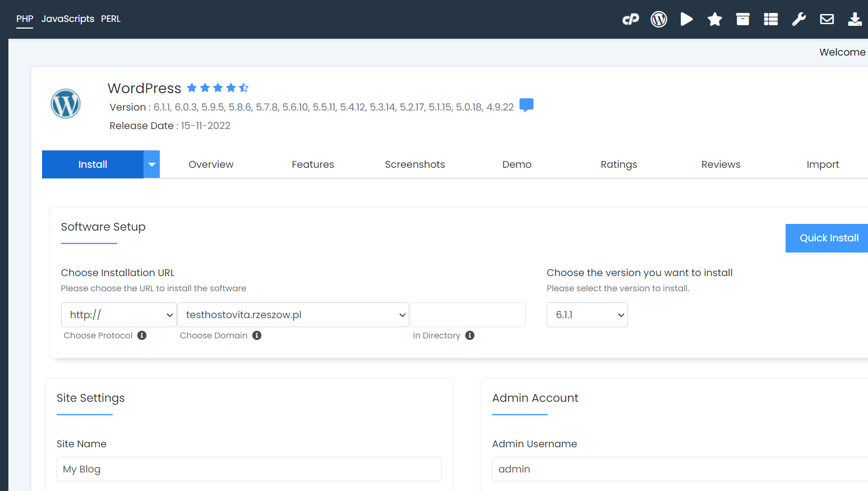Open the cPanel icon in top bar
The height and width of the screenshot is (491, 868).
(x=631, y=20)
